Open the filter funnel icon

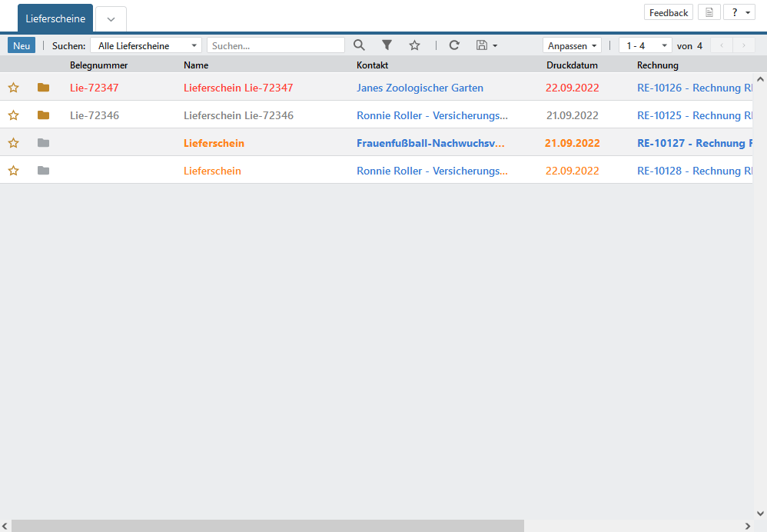pos(387,45)
